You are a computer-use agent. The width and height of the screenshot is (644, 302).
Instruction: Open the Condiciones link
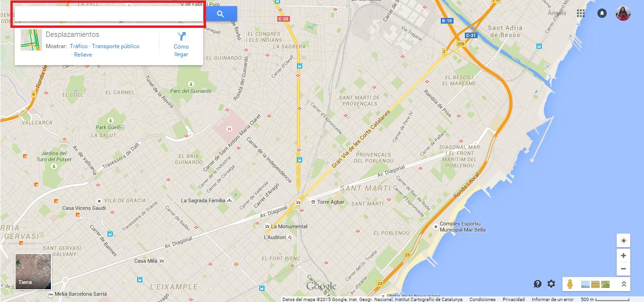482,299
